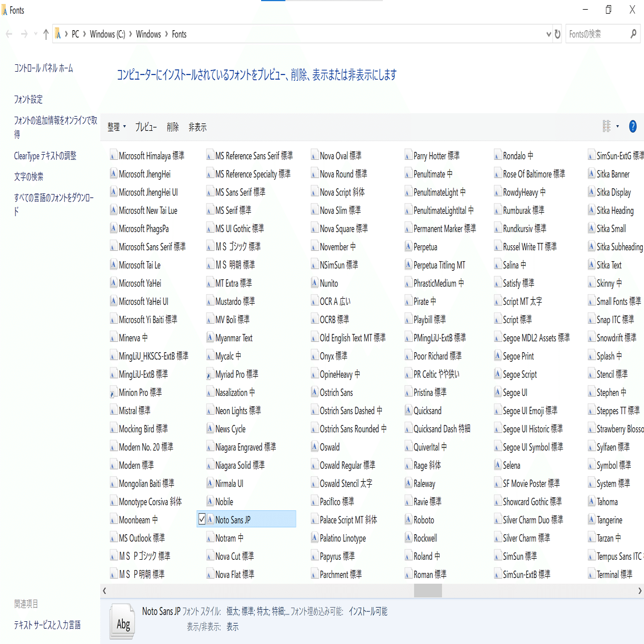
Task: Click the Windows folder breadcrumb
Action: (148, 34)
